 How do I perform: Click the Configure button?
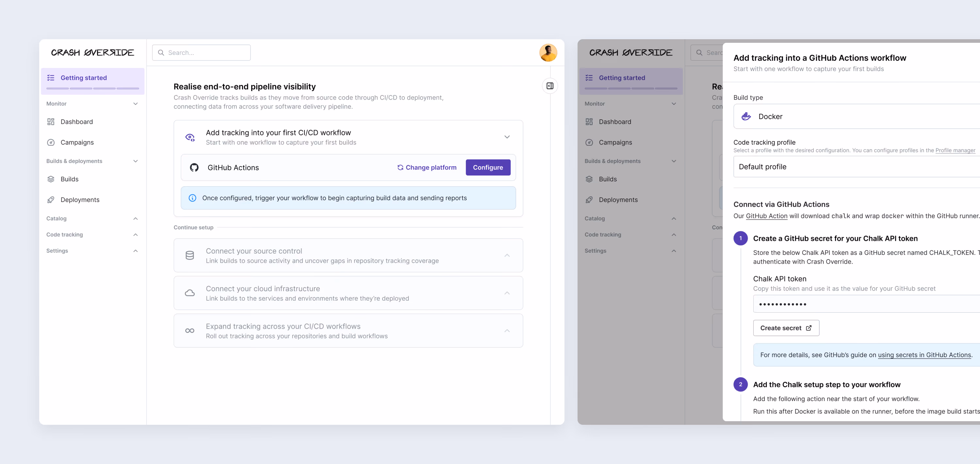click(x=488, y=168)
